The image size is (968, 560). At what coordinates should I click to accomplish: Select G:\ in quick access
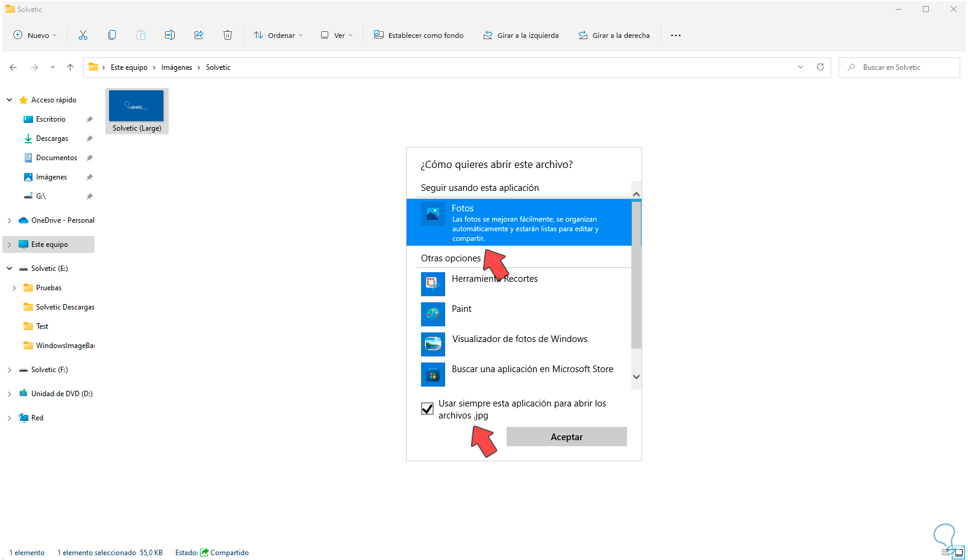[41, 196]
